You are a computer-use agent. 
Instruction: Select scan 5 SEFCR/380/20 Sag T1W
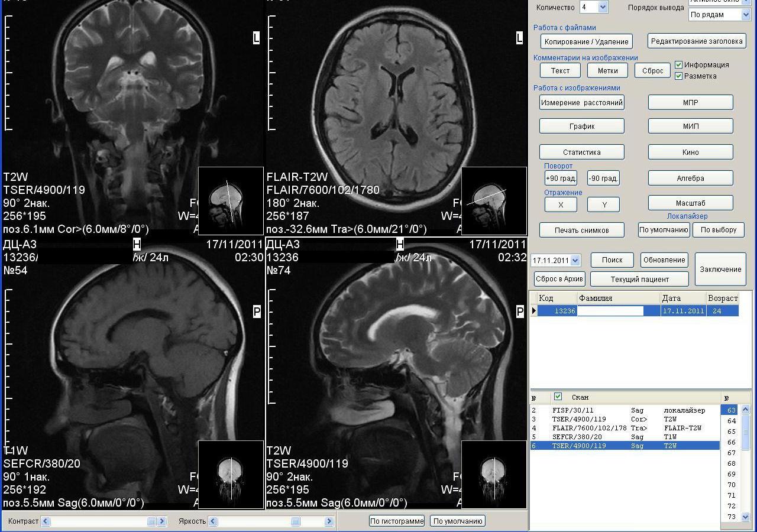625,437
